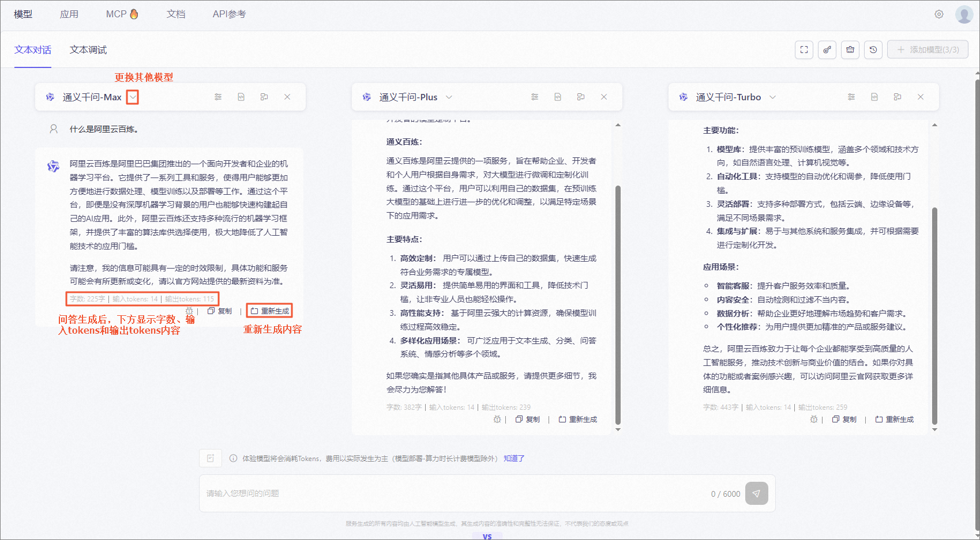The image size is (980, 540).
Task: Click the '字数: 225字' count text
Action: (x=88, y=299)
